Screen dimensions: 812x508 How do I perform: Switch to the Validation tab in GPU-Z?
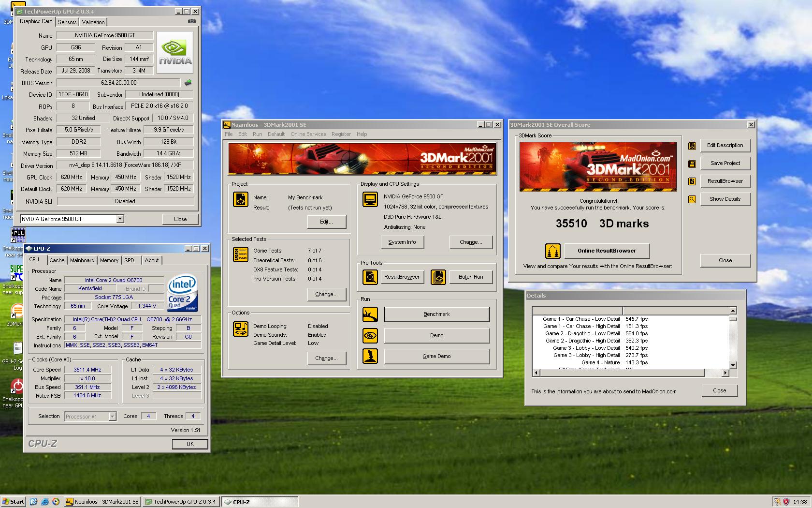93,22
